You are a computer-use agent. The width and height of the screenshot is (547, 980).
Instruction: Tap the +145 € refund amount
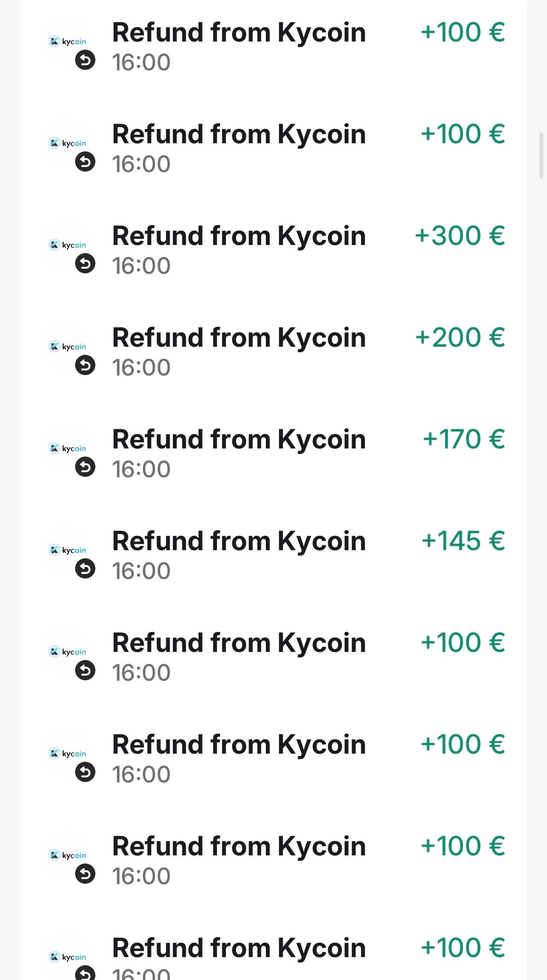click(x=463, y=541)
